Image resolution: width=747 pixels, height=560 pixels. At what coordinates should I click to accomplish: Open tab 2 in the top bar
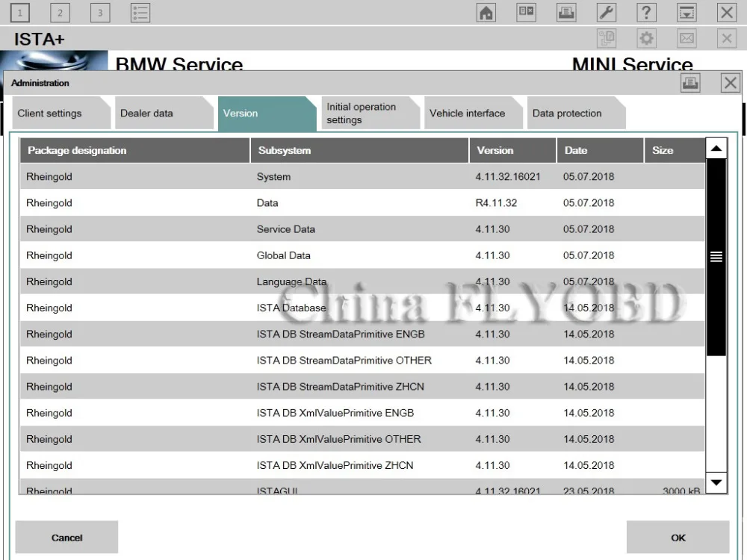tap(60, 13)
